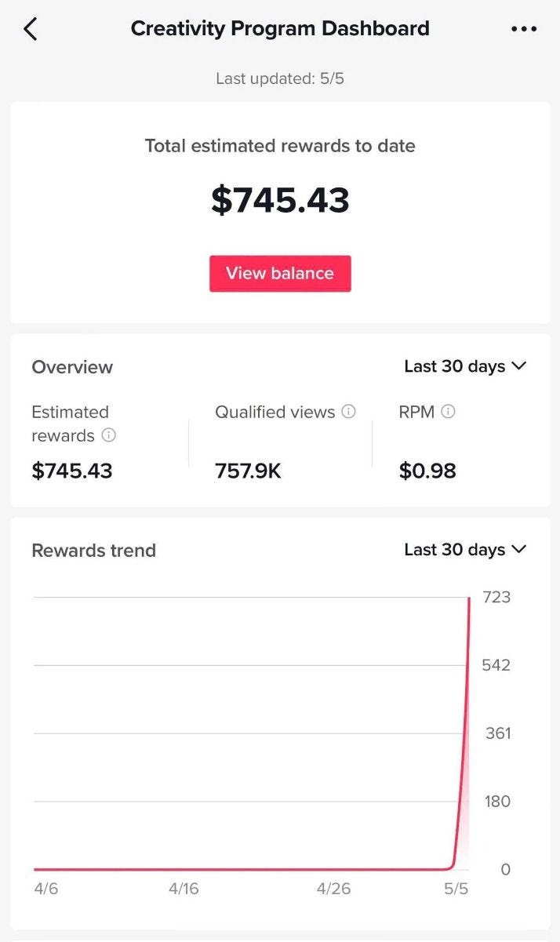560x942 pixels.
Task: Open the three-dot more options menu
Action: coord(523,29)
